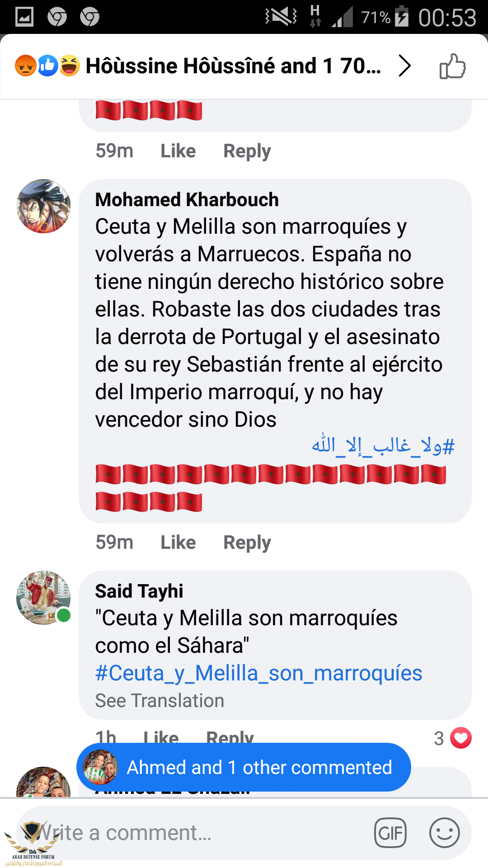This screenshot has width=488, height=868.
Task: Tap the angry reaction emoji icon
Action: pyautogui.click(x=26, y=66)
